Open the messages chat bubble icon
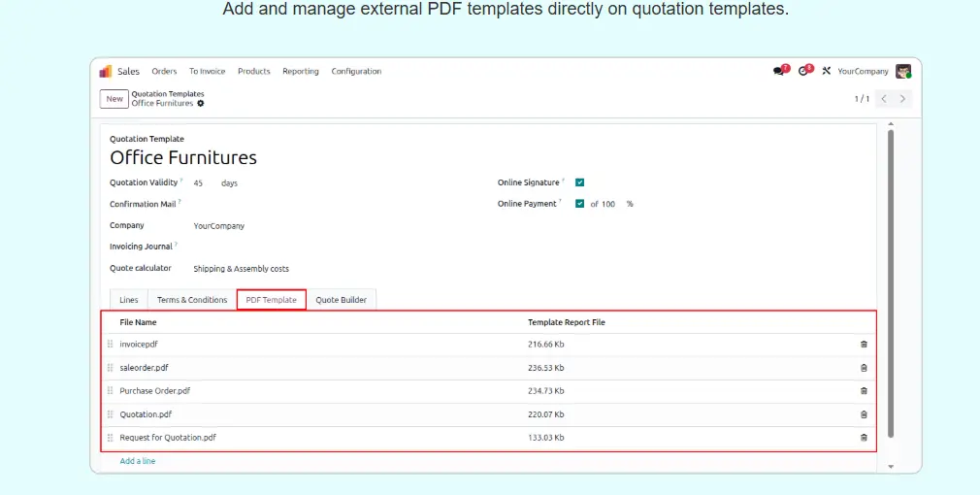 pos(778,71)
